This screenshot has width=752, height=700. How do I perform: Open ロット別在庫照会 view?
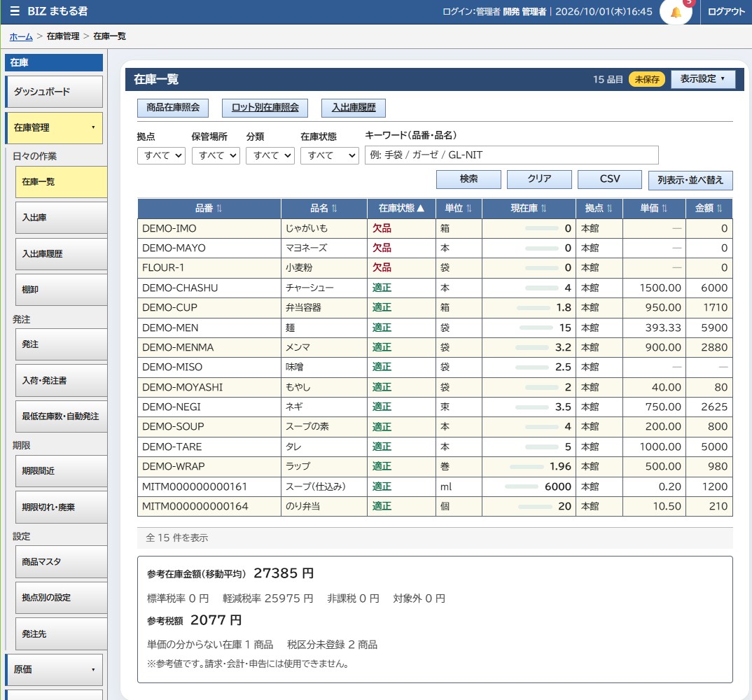pos(265,108)
